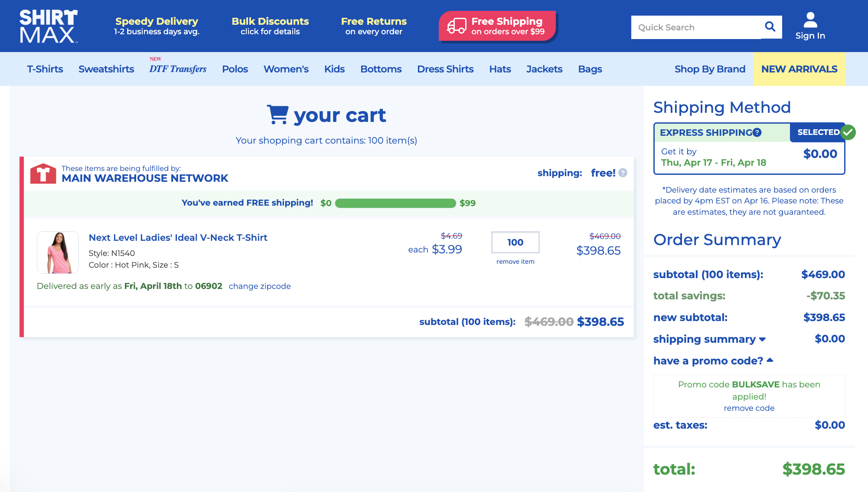Click the Sign In user icon
The height and width of the screenshot is (492, 868).
point(810,20)
